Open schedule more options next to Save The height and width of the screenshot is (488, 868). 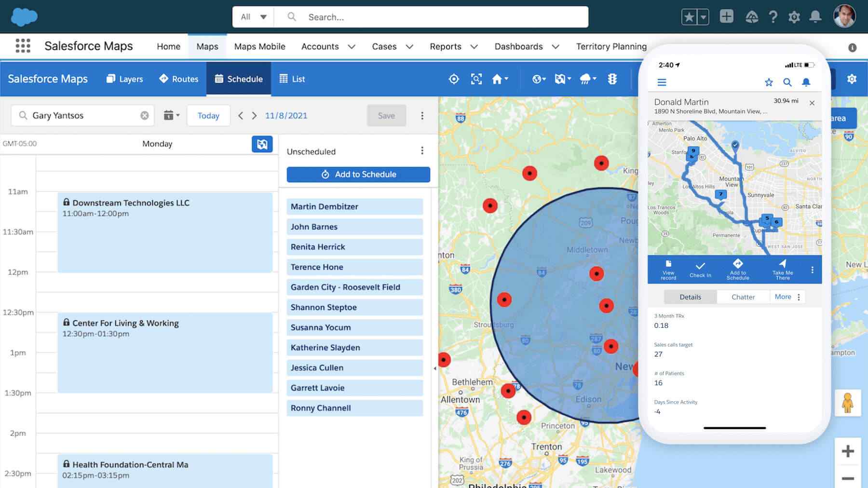point(422,115)
